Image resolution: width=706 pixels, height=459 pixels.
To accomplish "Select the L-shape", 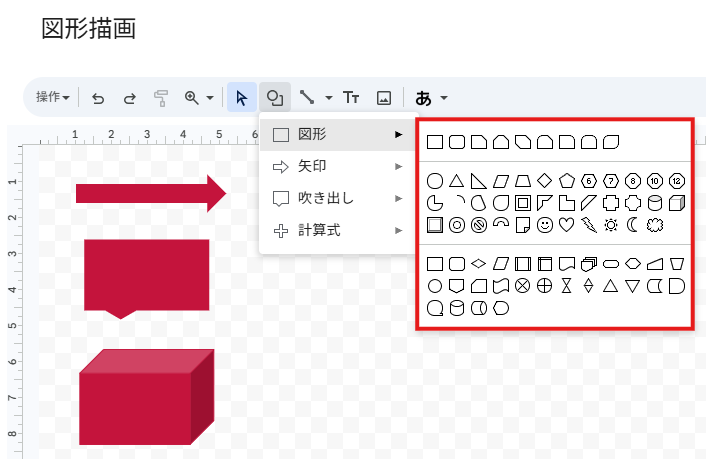I will (567, 203).
